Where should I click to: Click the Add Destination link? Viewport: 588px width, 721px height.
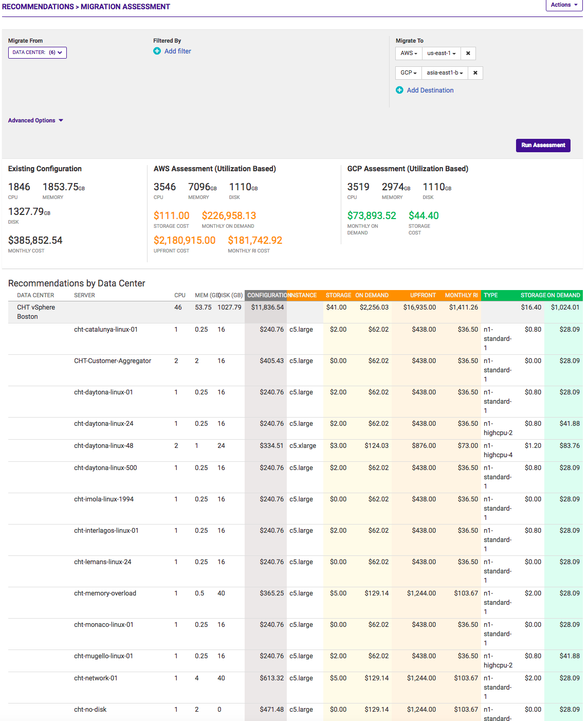(430, 90)
